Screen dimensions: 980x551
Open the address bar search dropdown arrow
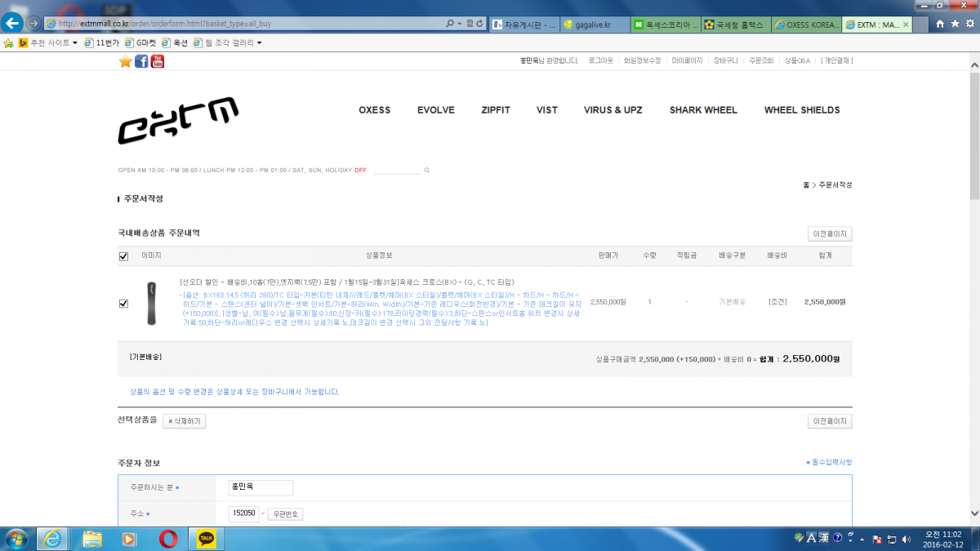tap(461, 24)
